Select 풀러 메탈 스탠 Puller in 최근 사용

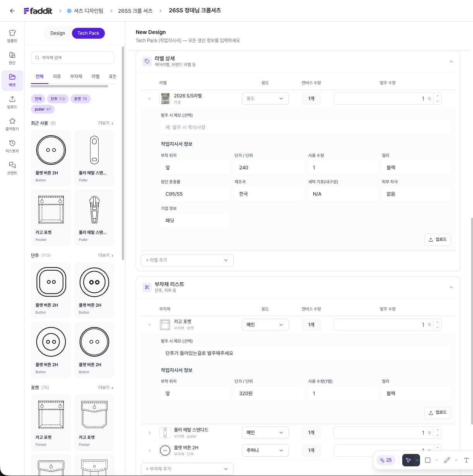[x=94, y=158]
